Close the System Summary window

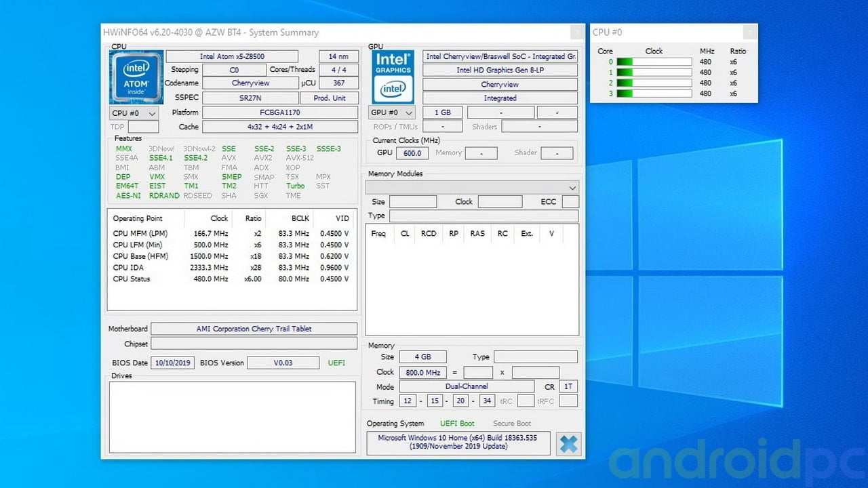576,32
